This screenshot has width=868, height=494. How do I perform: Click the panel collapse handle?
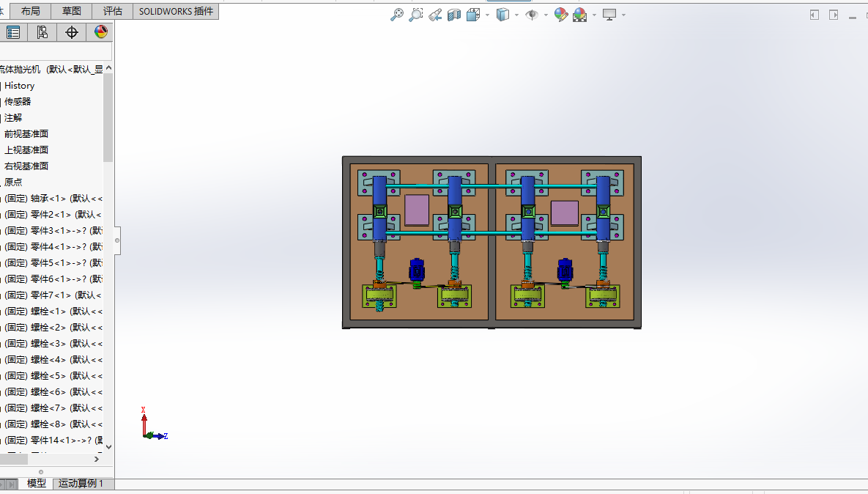(117, 240)
